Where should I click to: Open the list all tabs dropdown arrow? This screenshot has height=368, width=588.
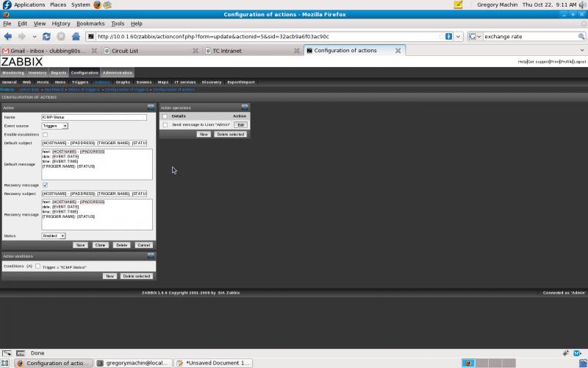click(x=582, y=50)
